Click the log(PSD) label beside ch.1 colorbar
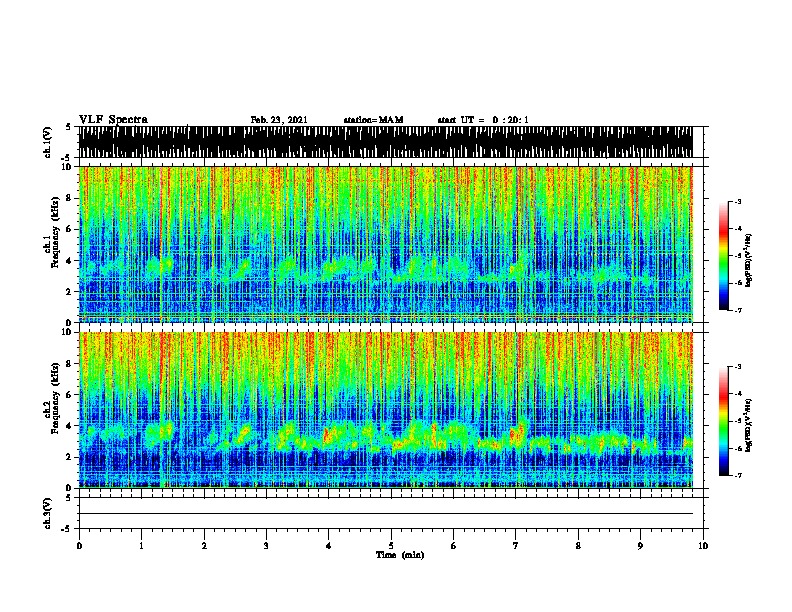Screen dimensions: 792x612 coord(748,260)
